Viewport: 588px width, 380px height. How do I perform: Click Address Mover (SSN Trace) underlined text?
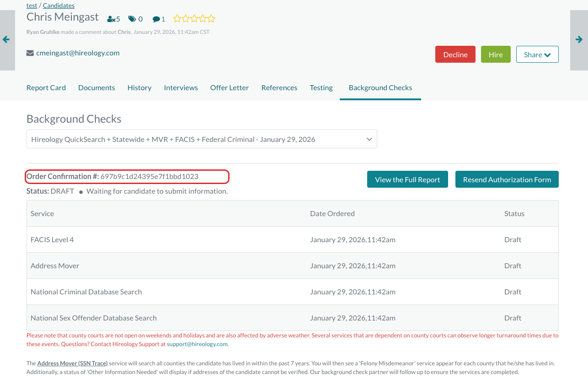[72, 363]
